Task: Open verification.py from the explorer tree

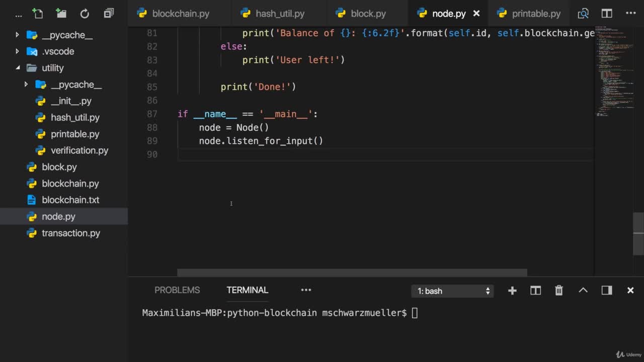Action: [79, 150]
